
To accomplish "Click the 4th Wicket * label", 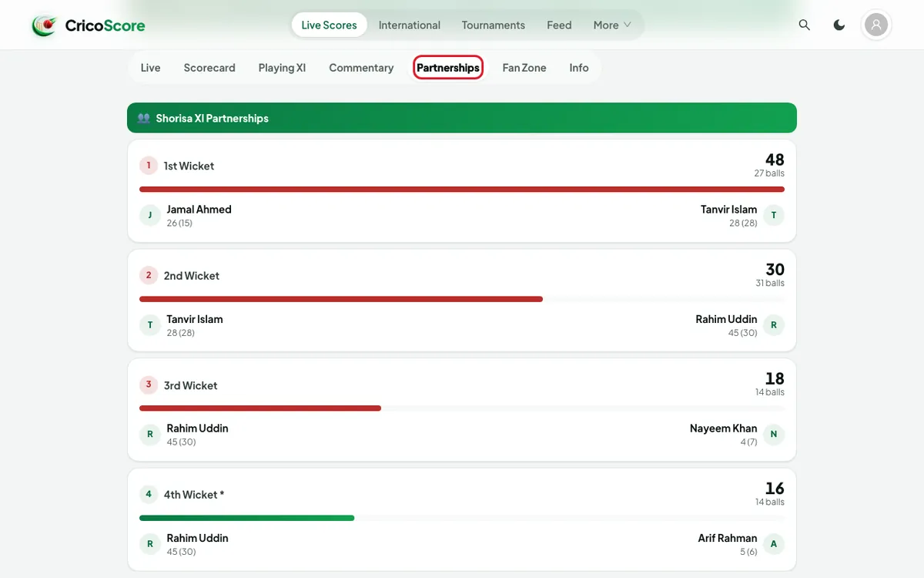I will click(x=194, y=494).
